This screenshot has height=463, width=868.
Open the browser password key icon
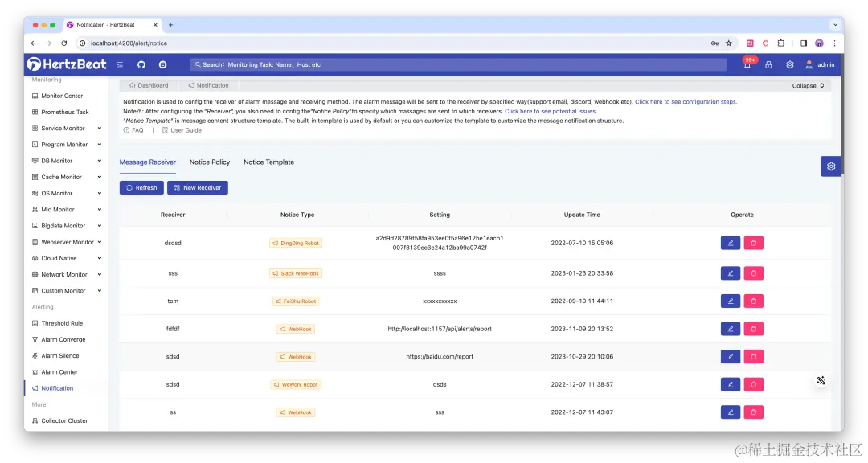click(714, 43)
